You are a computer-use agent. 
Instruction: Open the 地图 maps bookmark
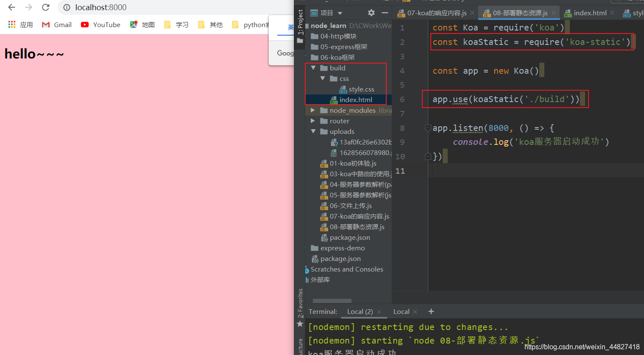142,25
